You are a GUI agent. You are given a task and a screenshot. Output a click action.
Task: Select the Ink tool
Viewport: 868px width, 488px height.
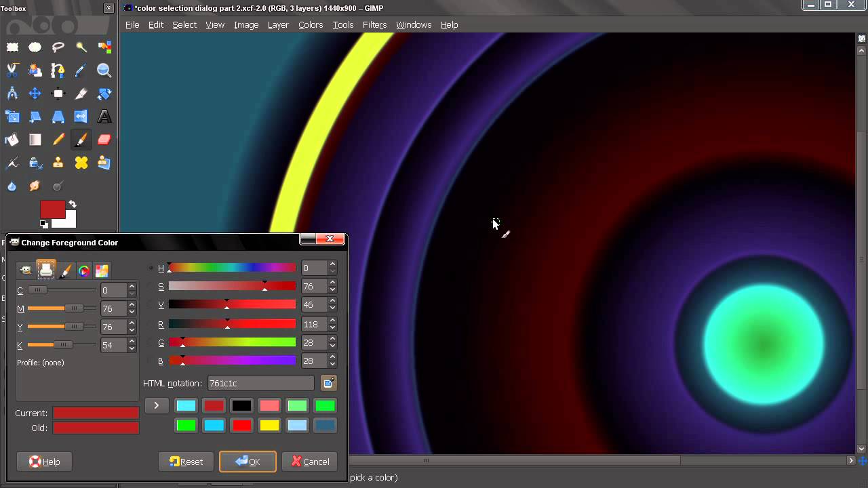[x=35, y=163]
